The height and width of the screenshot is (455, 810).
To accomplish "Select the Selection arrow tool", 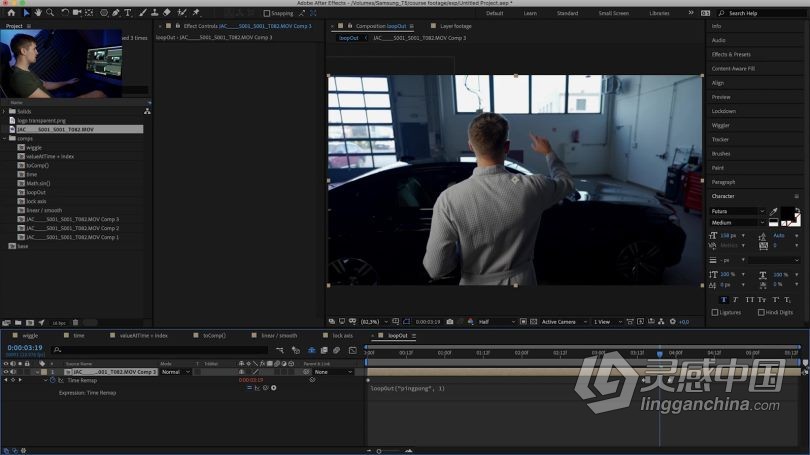I will coord(26,12).
